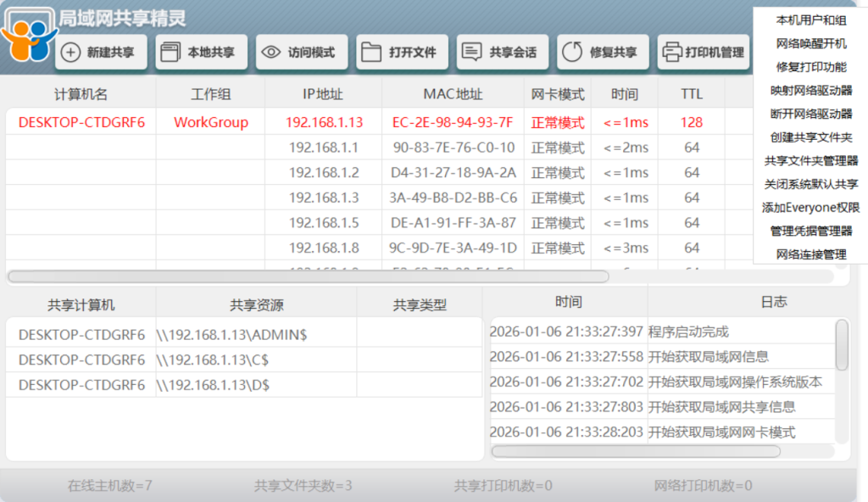
Task: Select the DESKTOP-CTDGRF6 row in host list
Action: click(x=81, y=122)
